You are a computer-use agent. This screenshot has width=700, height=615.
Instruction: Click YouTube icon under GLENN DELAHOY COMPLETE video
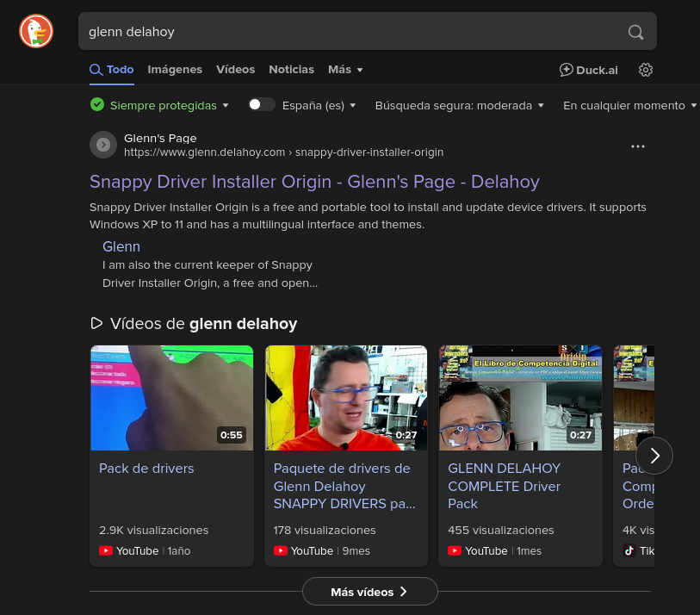(455, 550)
